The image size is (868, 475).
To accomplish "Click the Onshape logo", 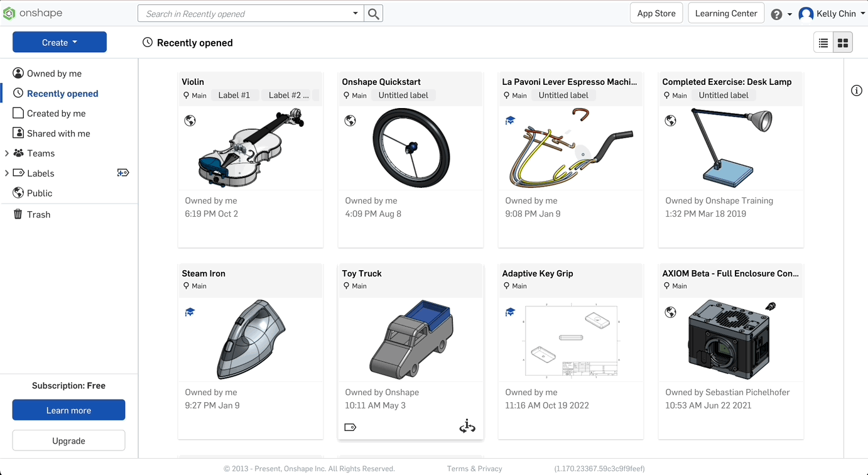I will pos(33,13).
